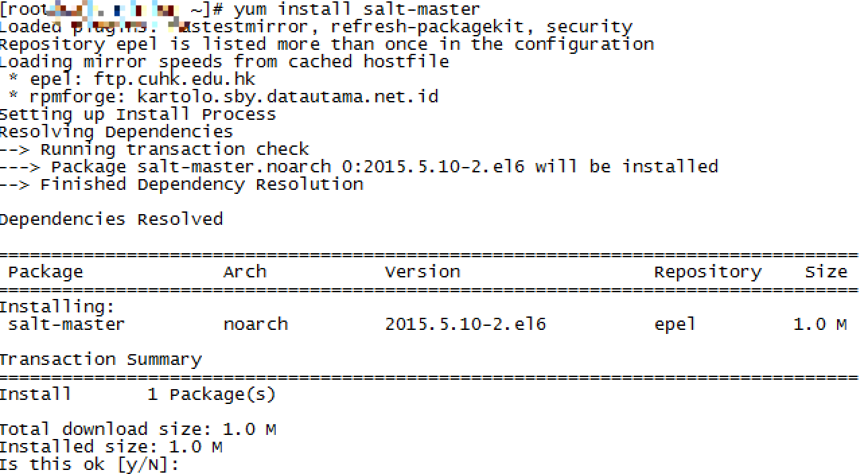Click the Install 1 Package(s) line
Viewport: 868px width, 474px height.
(x=138, y=395)
